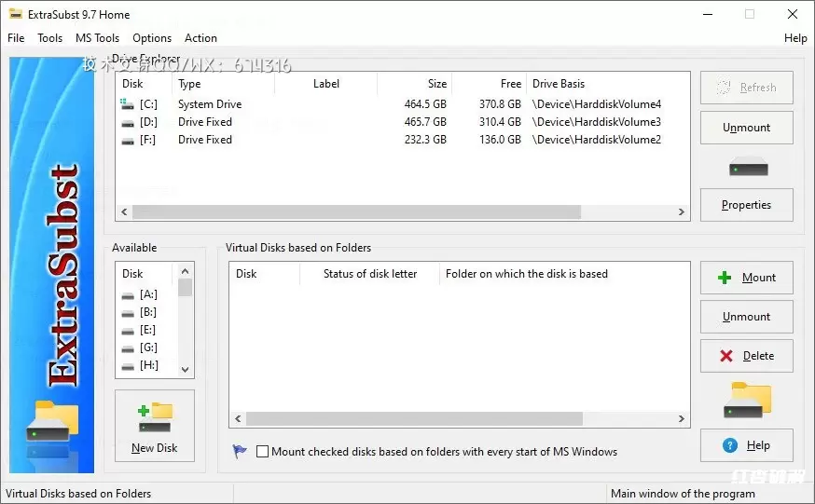Select the 465.7 GB size value
Image resolution: width=815 pixels, height=504 pixels.
[x=425, y=122]
